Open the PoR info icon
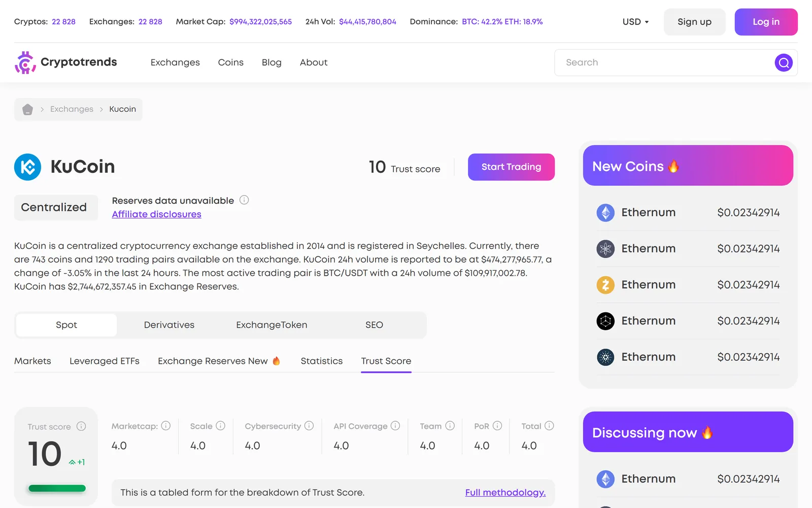The image size is (812, 508). [x=497, y=426]
